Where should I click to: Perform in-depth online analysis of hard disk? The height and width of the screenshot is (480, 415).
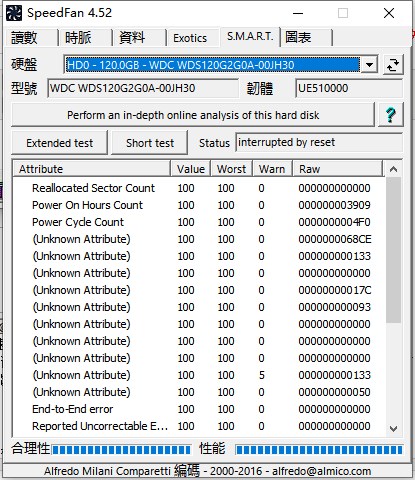(193, 115)
